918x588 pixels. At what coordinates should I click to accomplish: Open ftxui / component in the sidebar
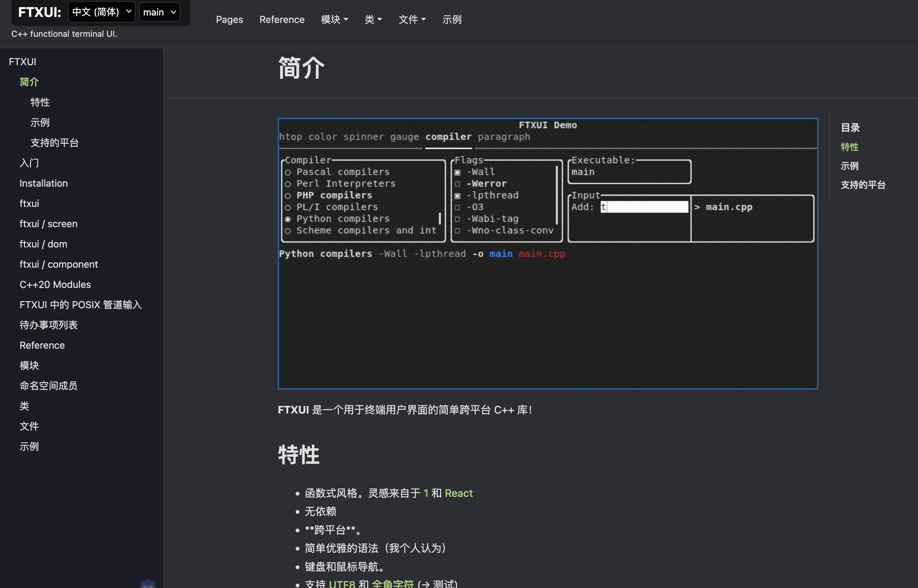59,264
